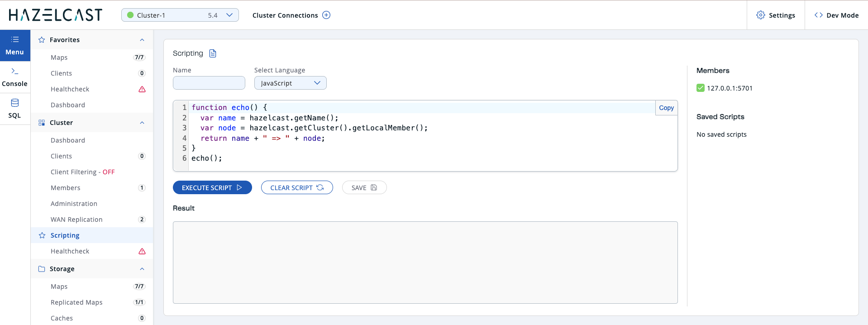Click the add Cluster Connections plus icon
Viewport: 868px width, 325px height.
click(326, 15)
